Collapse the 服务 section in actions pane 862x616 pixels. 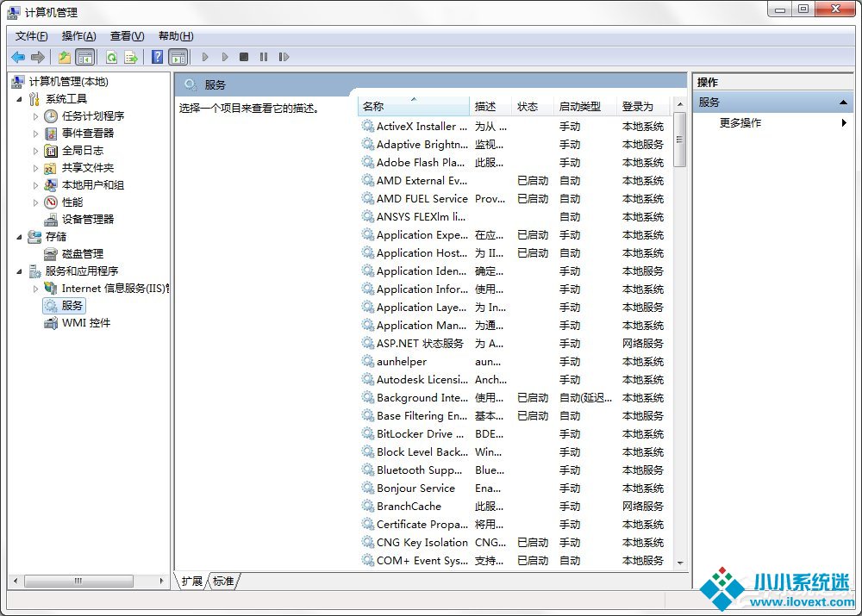(x=842, y=103)
